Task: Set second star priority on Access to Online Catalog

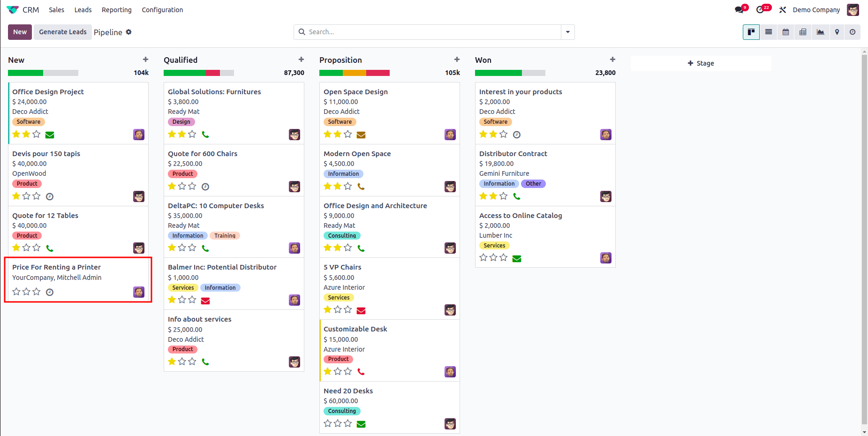Action: (493, 257)
